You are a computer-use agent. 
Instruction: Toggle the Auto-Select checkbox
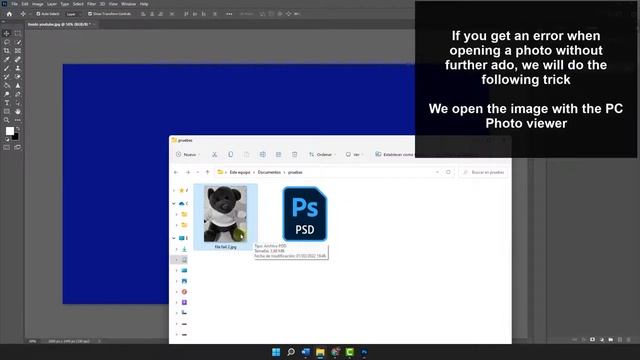coord(38,14)
